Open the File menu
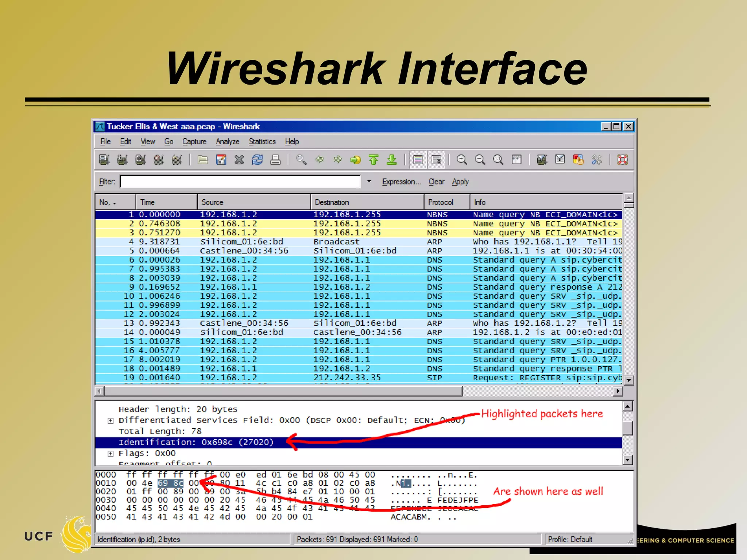 coord(105,141)
